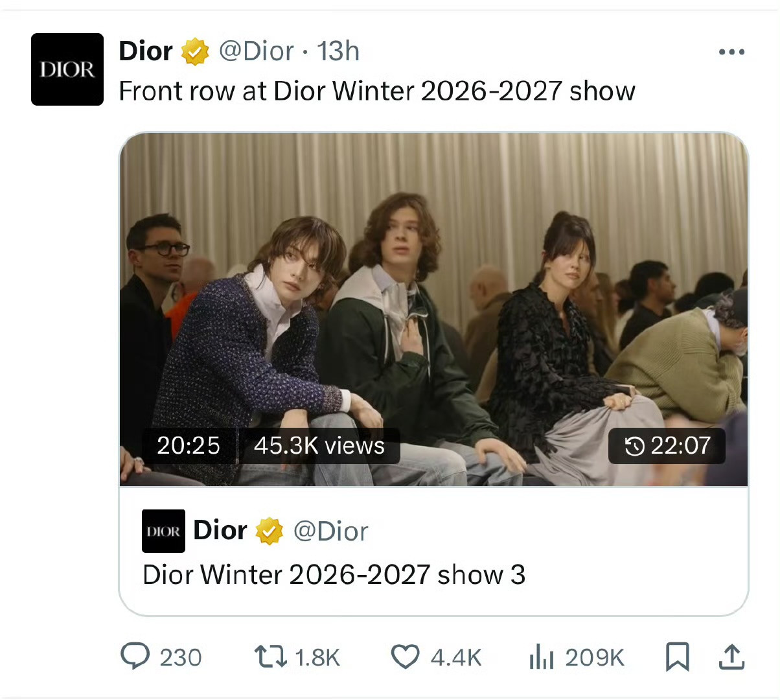Image resolution: width=780 pixels, height=700 pixels.
Task: Click the reply speech bubble icon
Action: 135,657
